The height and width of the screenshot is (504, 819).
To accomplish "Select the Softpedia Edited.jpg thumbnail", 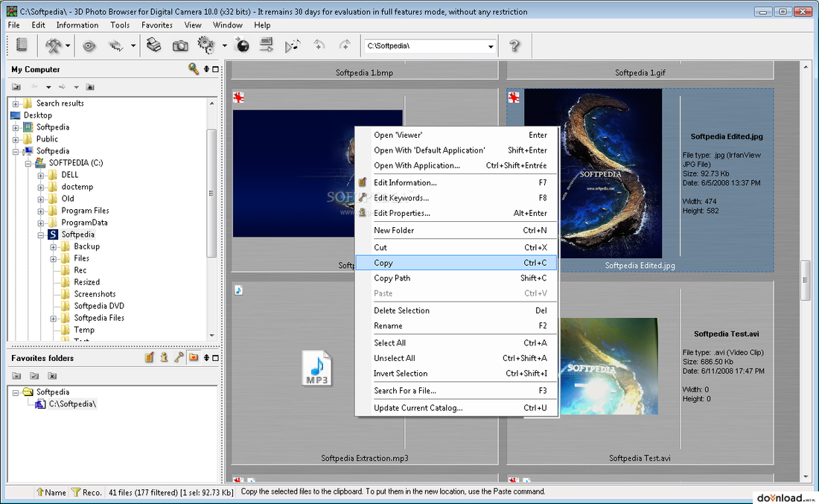I will 593,173.
